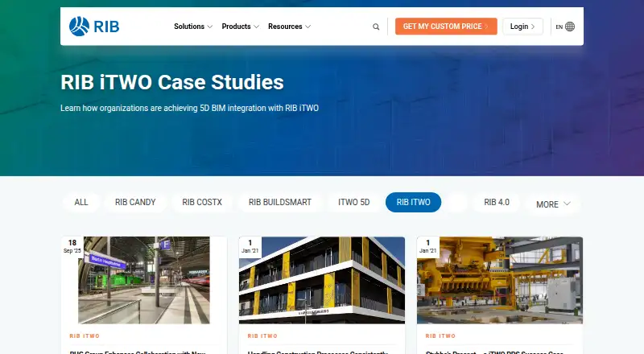
Task: Select the RIB CANDY filter tab
Action: tap(135, 202)
